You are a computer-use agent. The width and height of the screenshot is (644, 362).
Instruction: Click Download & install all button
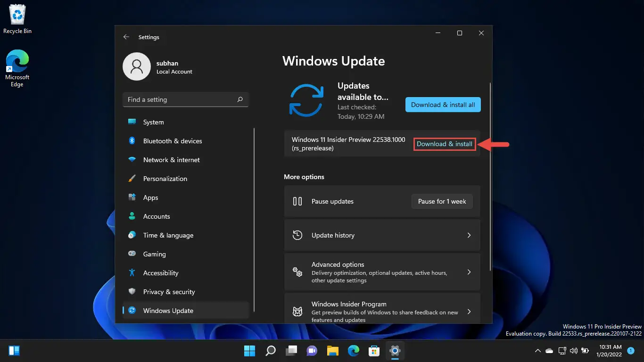(443, 105)
